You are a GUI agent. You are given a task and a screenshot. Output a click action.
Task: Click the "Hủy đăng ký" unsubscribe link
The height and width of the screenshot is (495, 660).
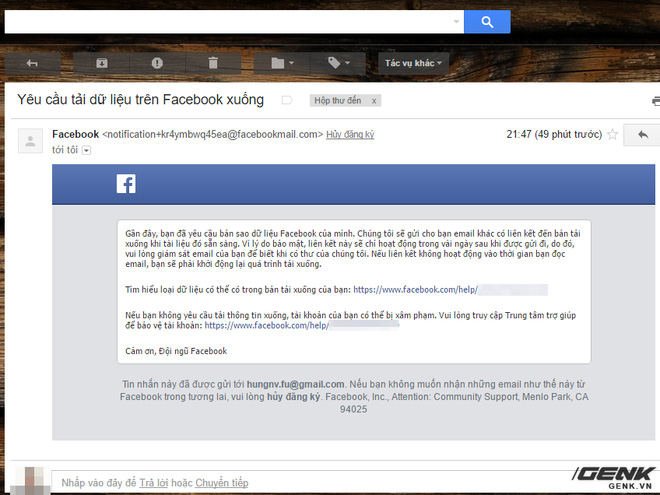(x=350, y=135)
